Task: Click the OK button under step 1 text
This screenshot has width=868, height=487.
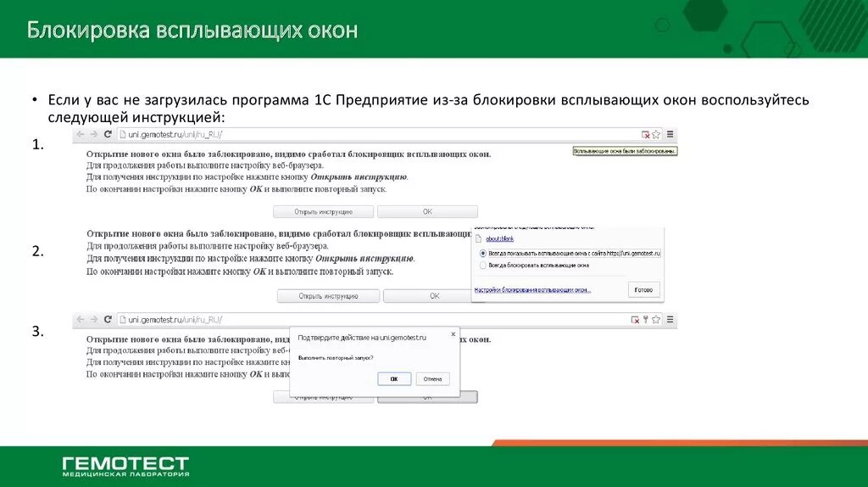Action: [x=427, y=211]
